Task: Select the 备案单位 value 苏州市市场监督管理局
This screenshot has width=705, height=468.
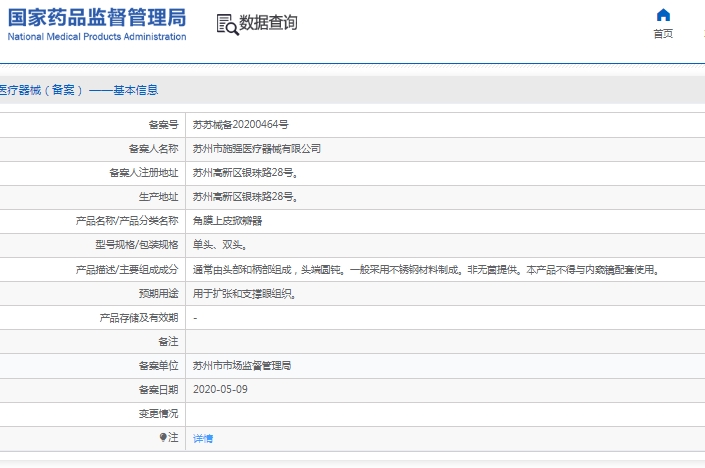Action: pyautogui.click(x=242, y=365)
